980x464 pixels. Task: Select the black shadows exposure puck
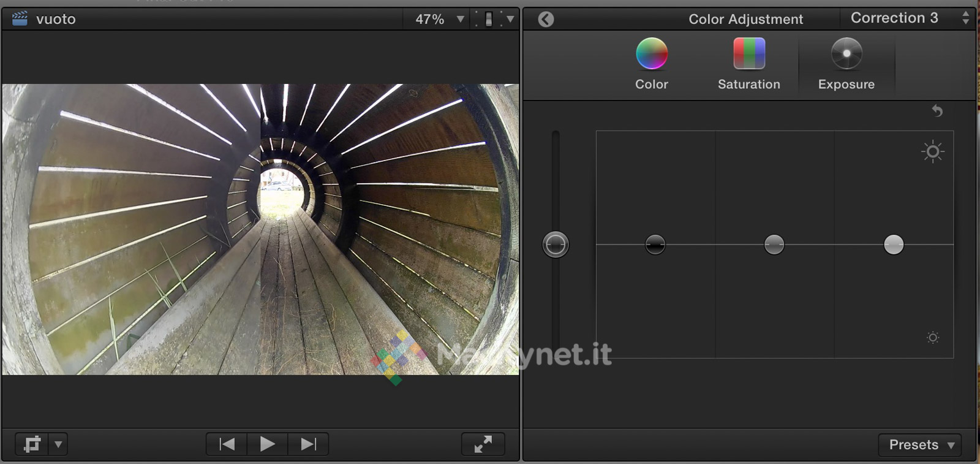click(655, 245)
